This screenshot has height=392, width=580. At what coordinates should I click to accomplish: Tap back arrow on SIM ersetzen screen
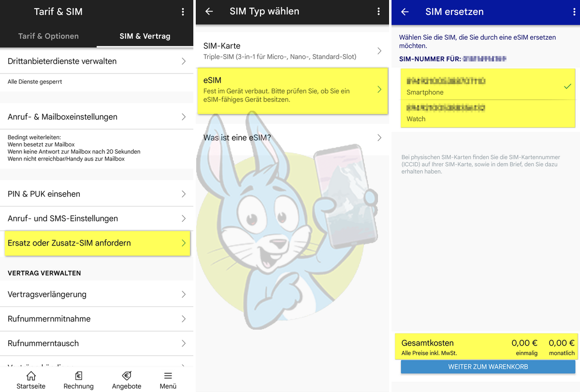click(405, 12)
